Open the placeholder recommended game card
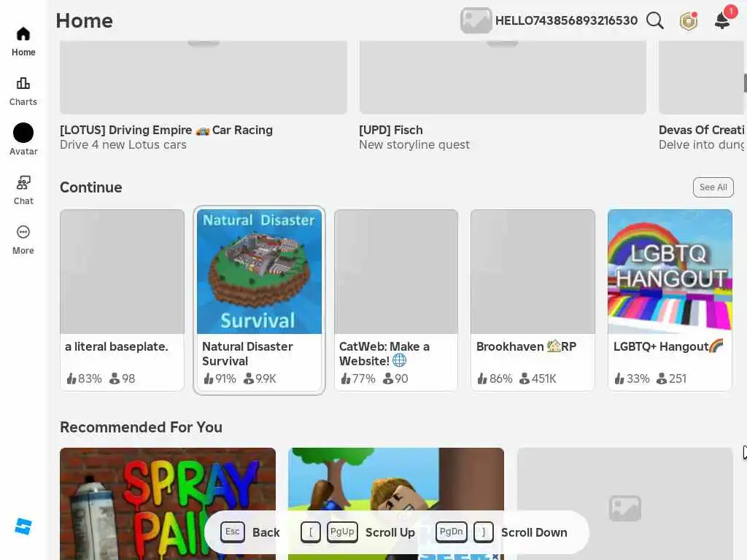The height and width of the screenshot is (560, 747). [x=624, y=504]
